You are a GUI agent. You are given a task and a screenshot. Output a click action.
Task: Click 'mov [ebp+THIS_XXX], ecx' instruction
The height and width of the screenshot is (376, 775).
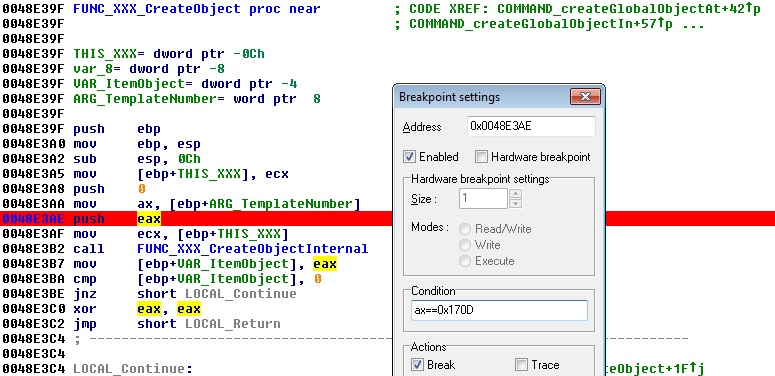click(x=181, y=174)
